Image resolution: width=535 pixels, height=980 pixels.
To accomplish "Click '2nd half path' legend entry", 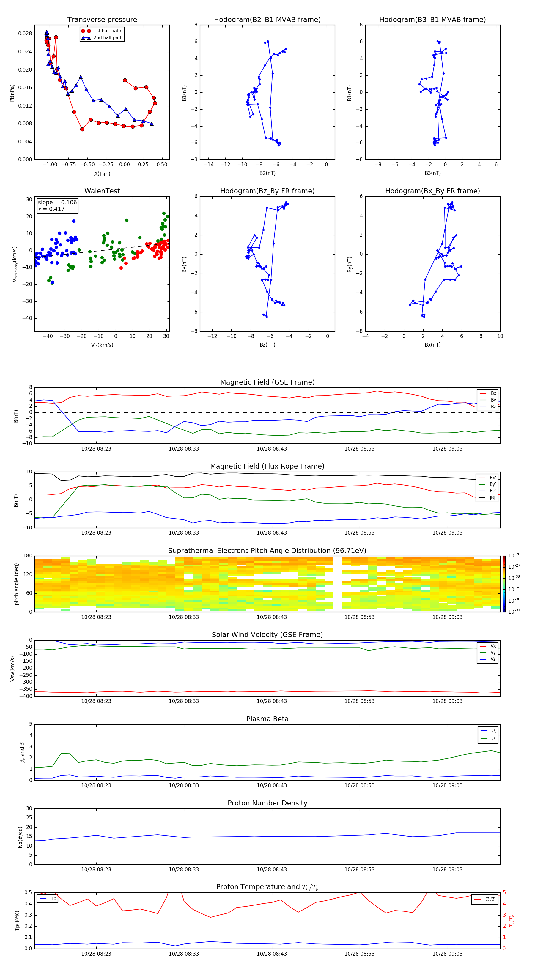I will 102,38.
